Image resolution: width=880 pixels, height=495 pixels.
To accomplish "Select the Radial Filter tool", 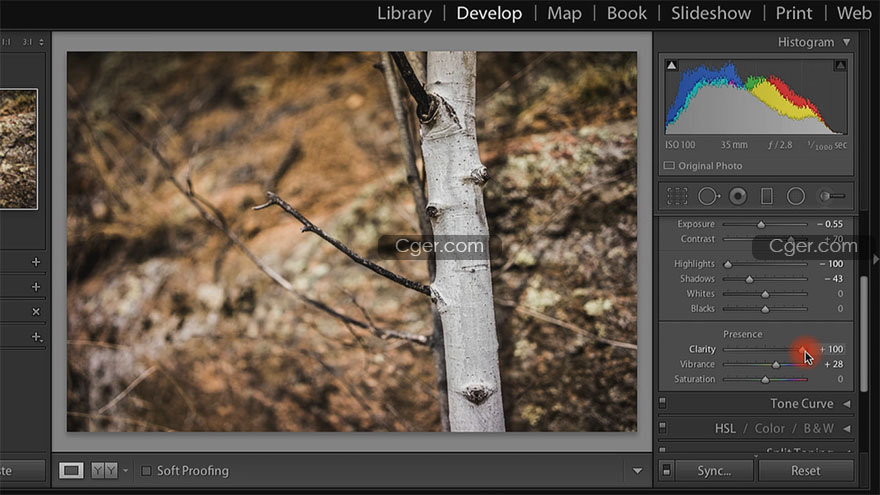I will point(795,196).
